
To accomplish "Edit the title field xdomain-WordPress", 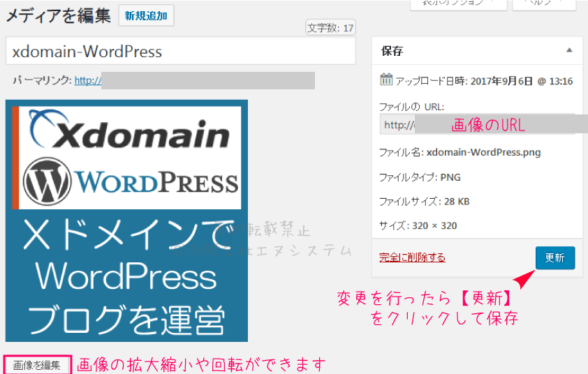I will 180,51.
